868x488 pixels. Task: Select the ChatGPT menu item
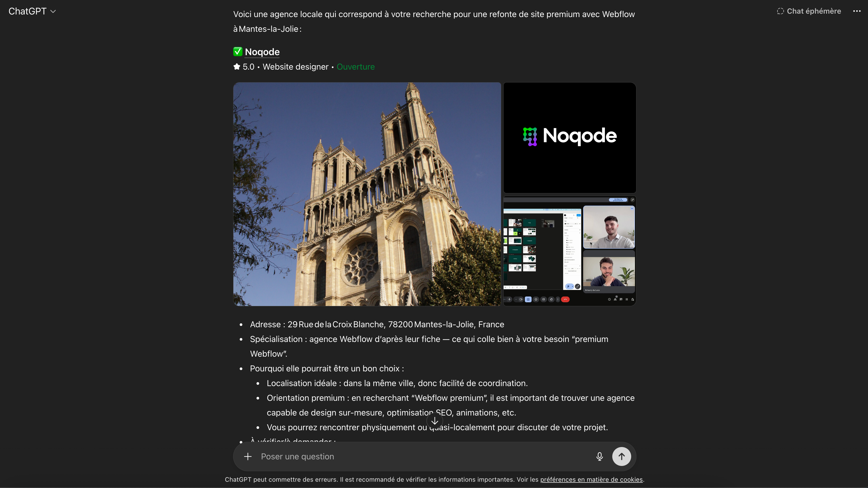(27, 11)
